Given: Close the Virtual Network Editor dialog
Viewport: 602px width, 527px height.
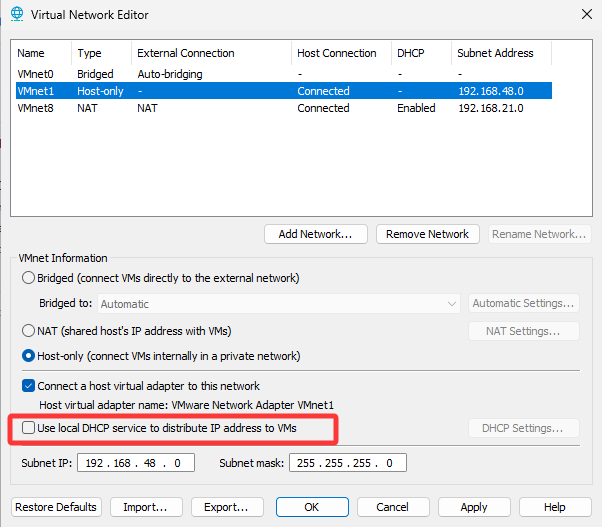Looking at the screenshot, I should click(584, 14).
